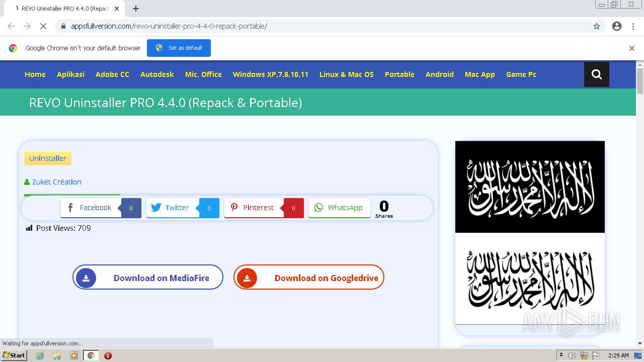This screenshot has width=644, height=362.
Task: Click 'Google Chrome isn't your default browser' text
Action: click(x=83, y=48)
